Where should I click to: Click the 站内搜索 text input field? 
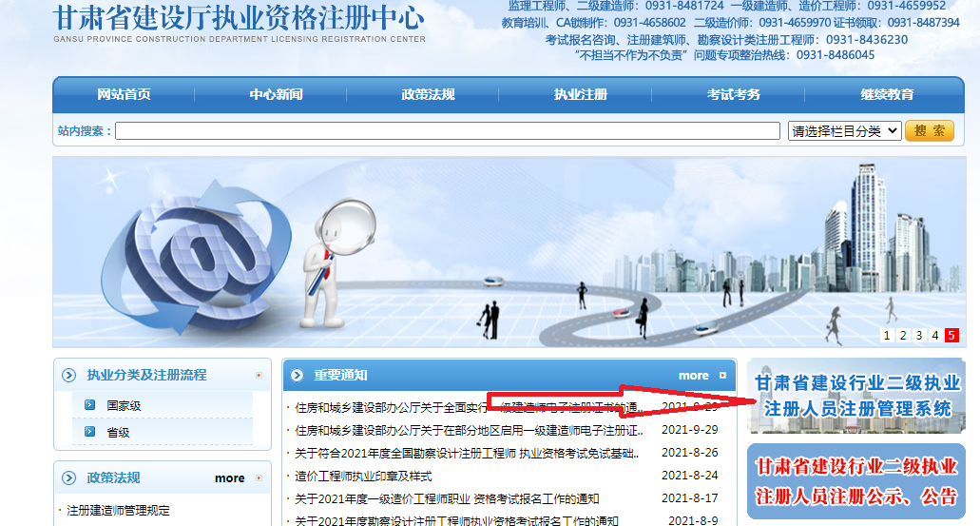click(447, 131)
